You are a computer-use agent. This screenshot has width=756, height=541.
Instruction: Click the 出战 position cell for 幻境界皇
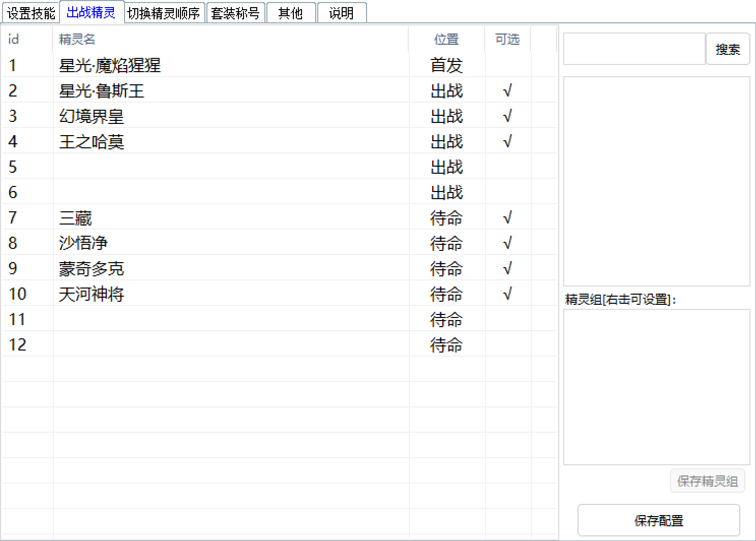click(447, 116)
